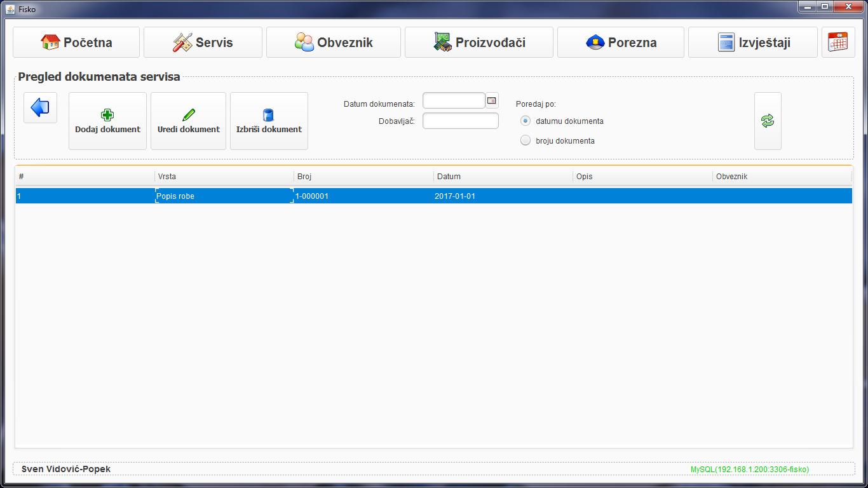Select the Popis robe cell
This screenshot has height=488, width=868.
pyautogui.click(x=224, y=196)
